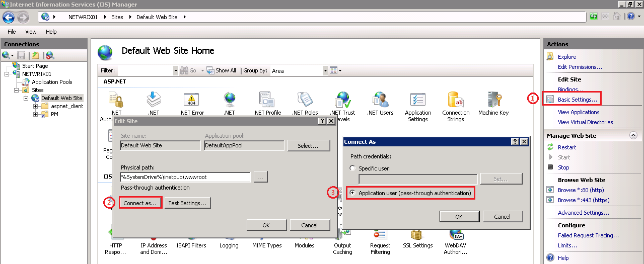Expand the aspnet_client tree node
The height and width of the screenshot is (264, 644).
(36, 106)
